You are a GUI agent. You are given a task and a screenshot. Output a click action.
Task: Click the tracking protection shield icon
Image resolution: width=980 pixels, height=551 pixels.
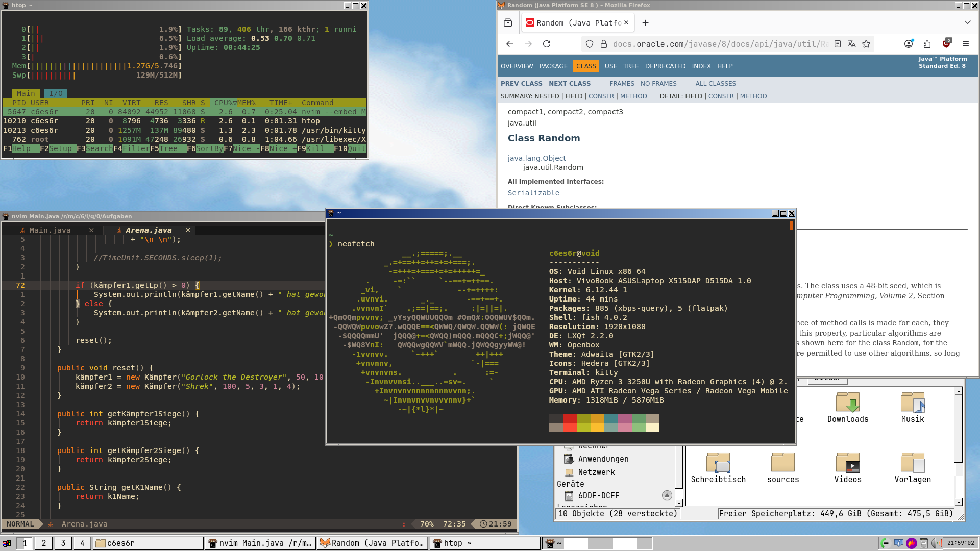tap(590, 44)
